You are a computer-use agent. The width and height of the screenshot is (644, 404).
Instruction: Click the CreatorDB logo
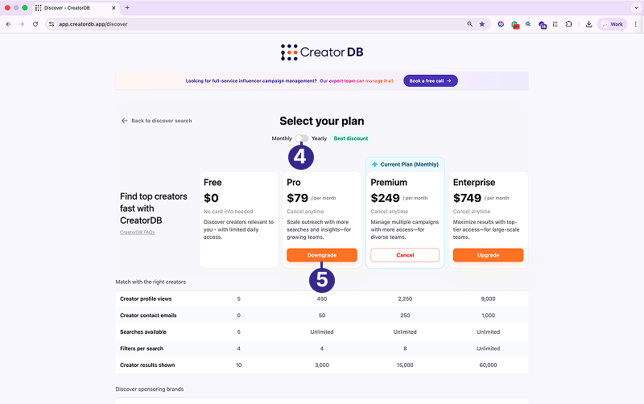pos(321,52)
